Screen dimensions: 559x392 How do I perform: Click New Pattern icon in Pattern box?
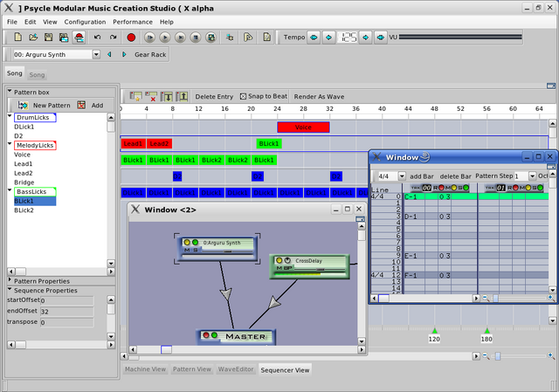(x=24, y=105)
